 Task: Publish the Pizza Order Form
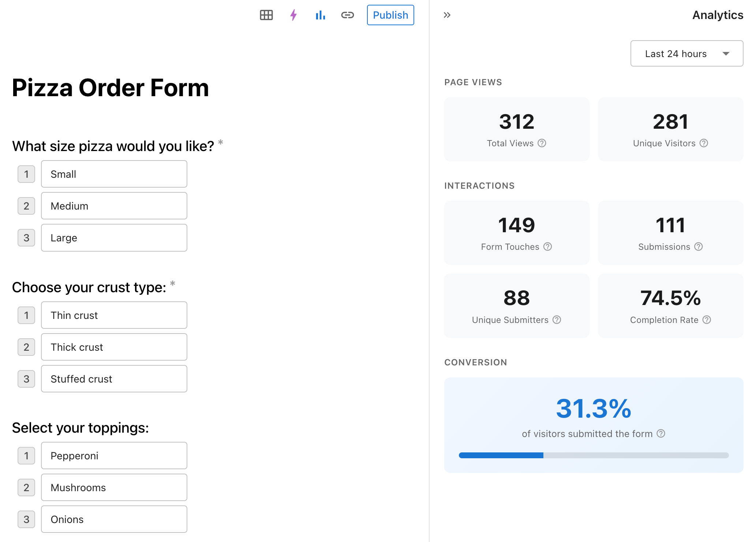(x=390, y=15)
